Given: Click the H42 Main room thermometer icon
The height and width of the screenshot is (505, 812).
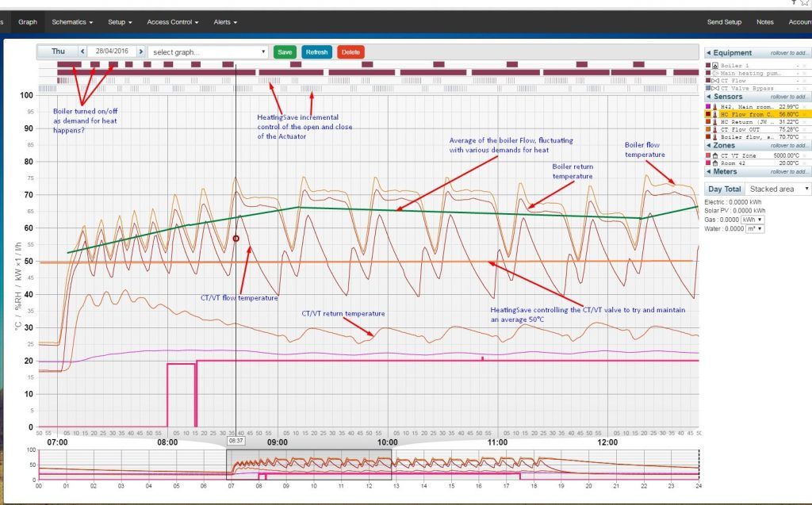Looking at the screenshot, I should 715,106.
